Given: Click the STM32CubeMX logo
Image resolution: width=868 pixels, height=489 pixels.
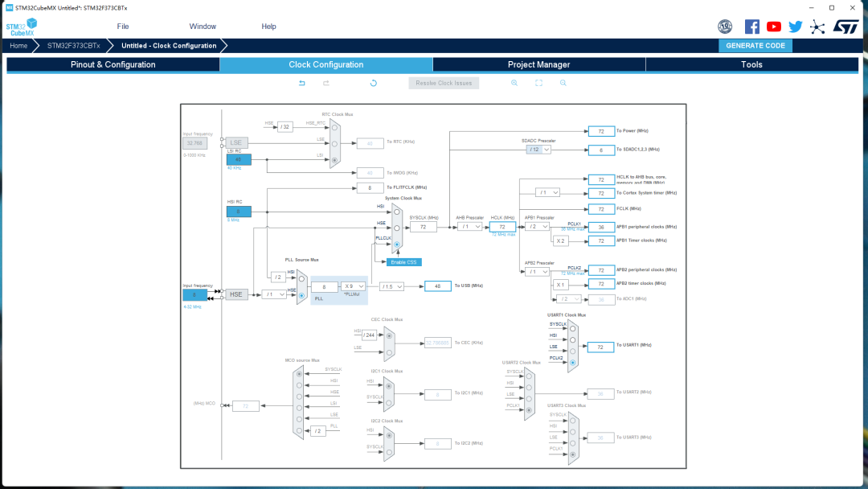Looking at the screenshot, I should click(21, 27).
